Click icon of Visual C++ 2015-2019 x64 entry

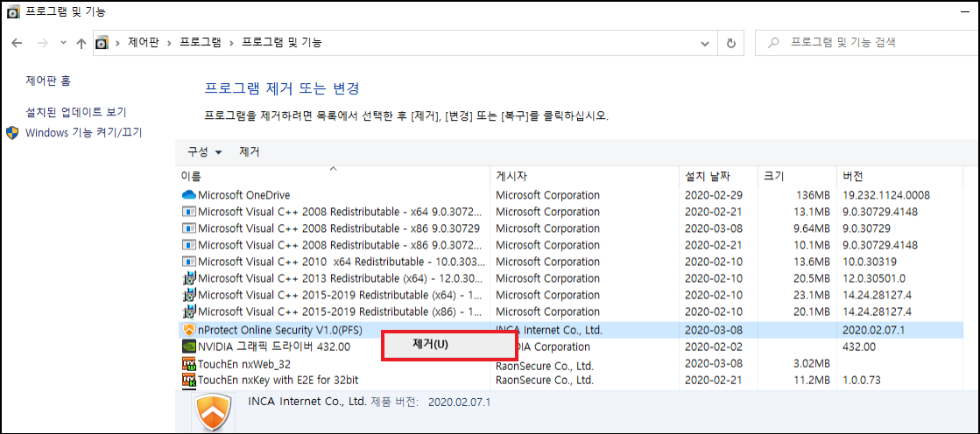click(x=189, y=294)
